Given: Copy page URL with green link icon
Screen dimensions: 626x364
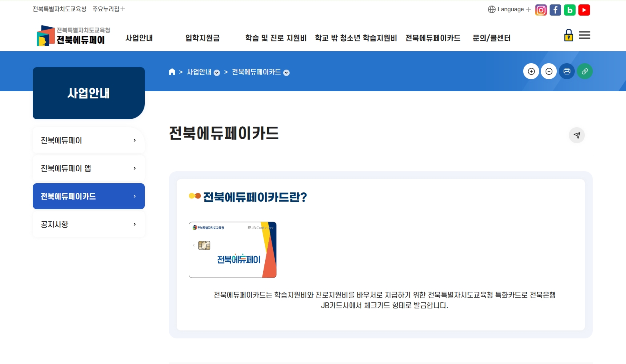Looking at the screenshot, I should pos(585,71).
